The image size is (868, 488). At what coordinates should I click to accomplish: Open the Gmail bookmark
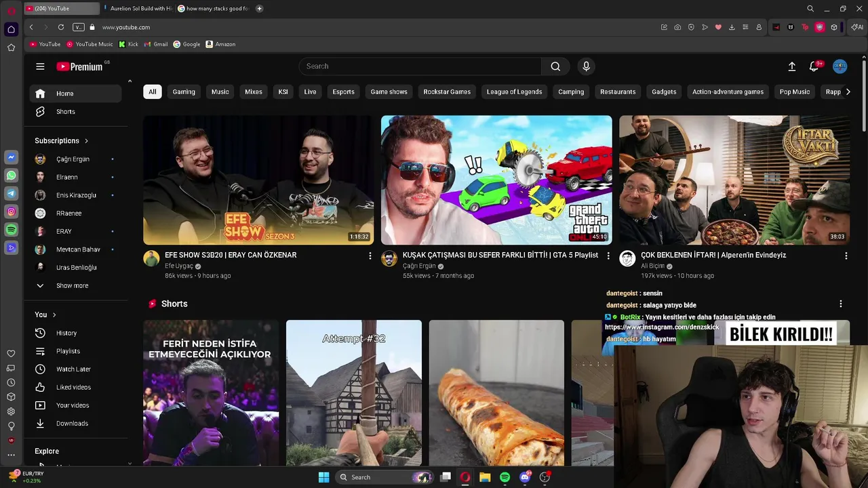(x=156, y=44)
